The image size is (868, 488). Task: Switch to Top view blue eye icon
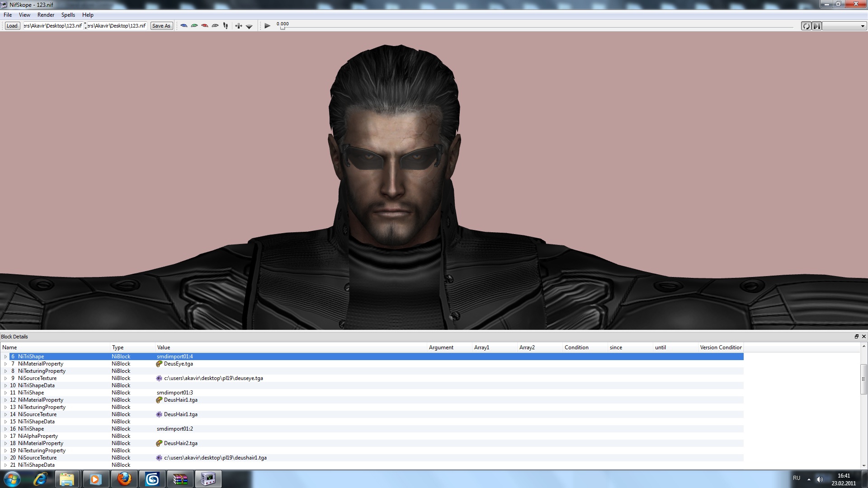click(184, 26)
